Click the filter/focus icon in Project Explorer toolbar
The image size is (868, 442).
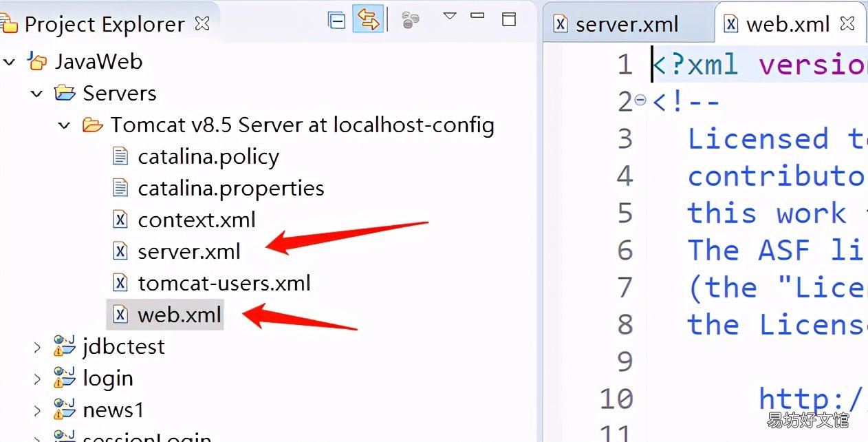(x=411, y=20)
